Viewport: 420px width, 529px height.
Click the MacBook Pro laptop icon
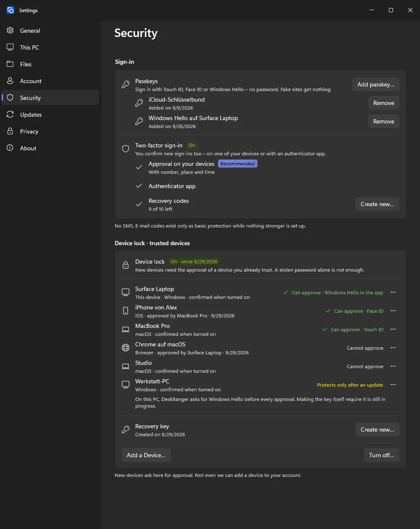coord(126,329)
